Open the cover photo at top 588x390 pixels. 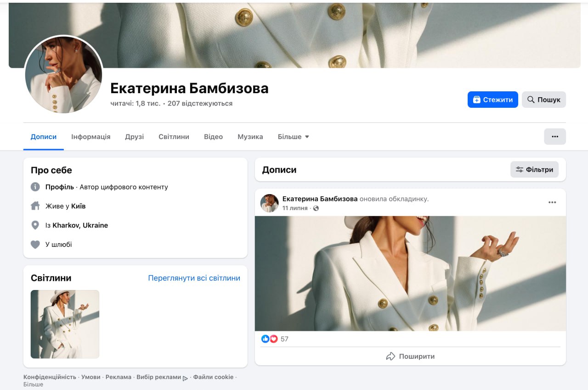pos(294,35)
